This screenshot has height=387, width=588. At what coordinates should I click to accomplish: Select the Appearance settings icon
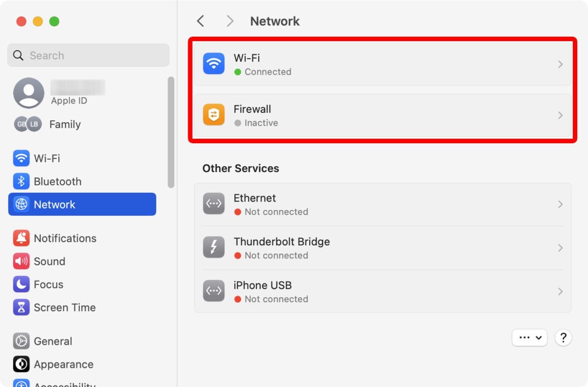(x=20, y=364)
